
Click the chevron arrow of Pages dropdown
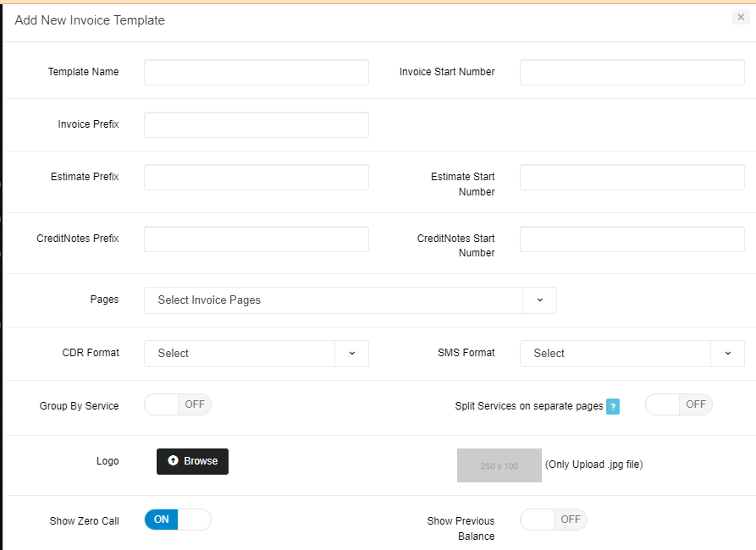point(539,300)
